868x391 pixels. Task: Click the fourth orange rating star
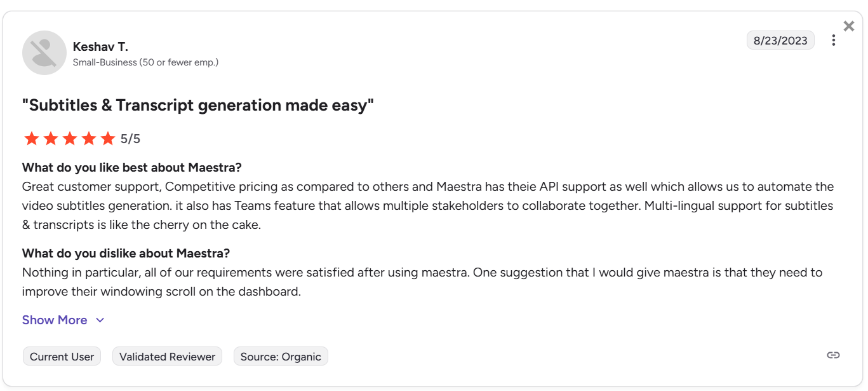click(x=89, y=139)
